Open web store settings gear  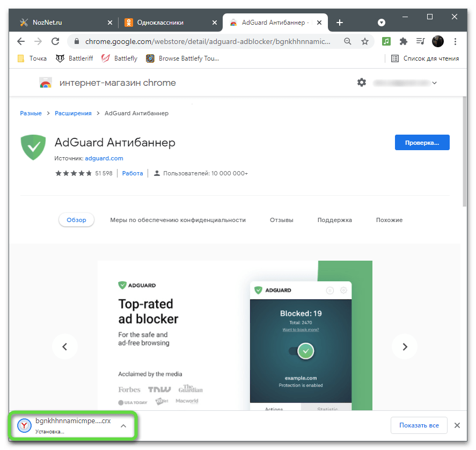tap(361, 83)
